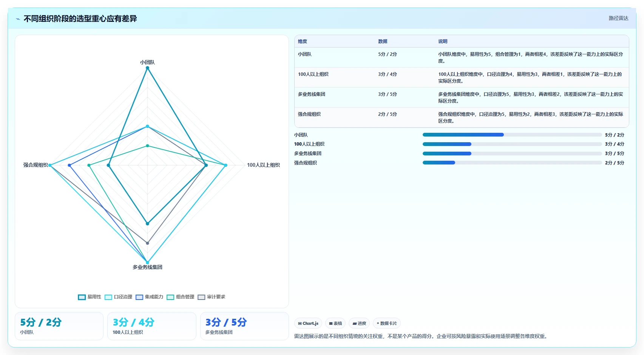Click the 100人以上组织 radar axis label
Screen dimensions: 644x355
tap(263, 165)
